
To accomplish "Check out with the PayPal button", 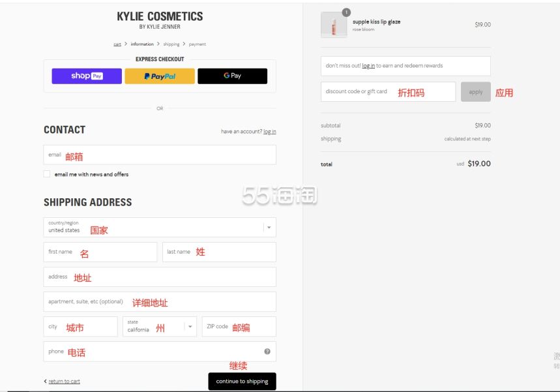I will (160, 76).
